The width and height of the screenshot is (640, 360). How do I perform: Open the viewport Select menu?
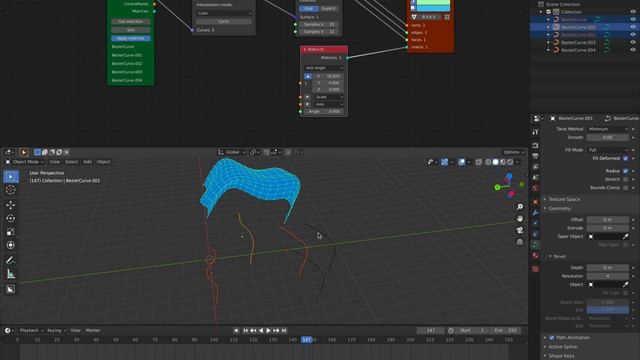point(71,162)
